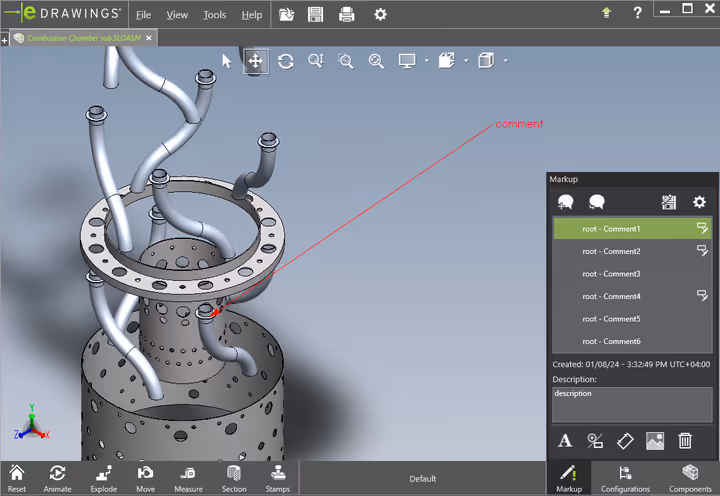The height and width of the screenshot is (496, 720).
Task: Switch to the Markup tab
Action: coord(569,479)
